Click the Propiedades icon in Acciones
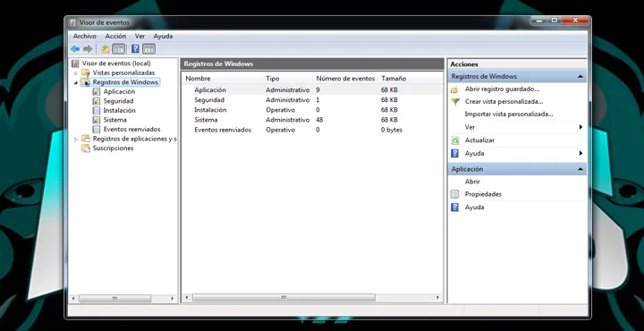 coord(454,194)
